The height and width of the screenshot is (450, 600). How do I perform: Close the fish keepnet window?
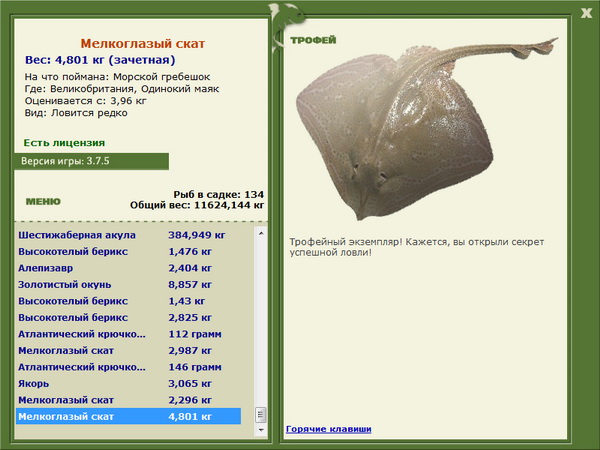(586, 13)
